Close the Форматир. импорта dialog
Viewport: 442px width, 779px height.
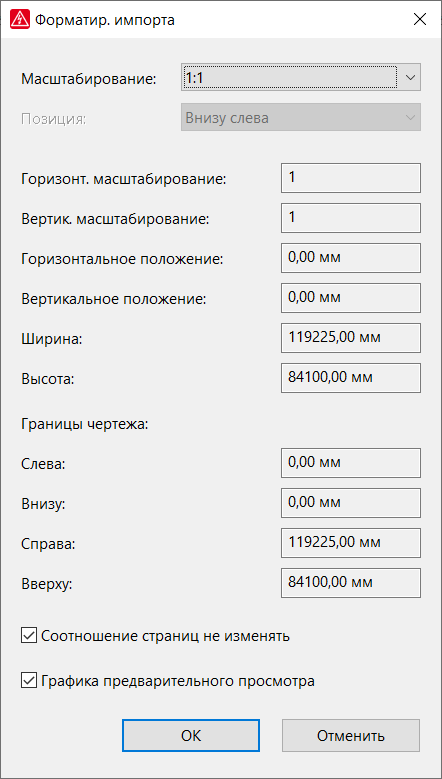point(420,19)
